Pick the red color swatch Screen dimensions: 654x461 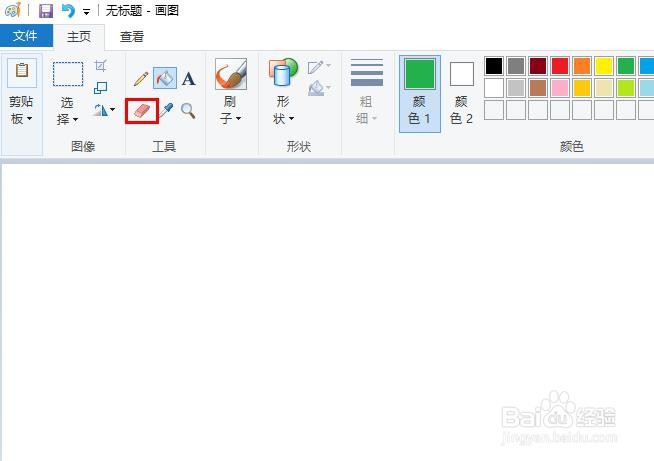tap(560, 66)
